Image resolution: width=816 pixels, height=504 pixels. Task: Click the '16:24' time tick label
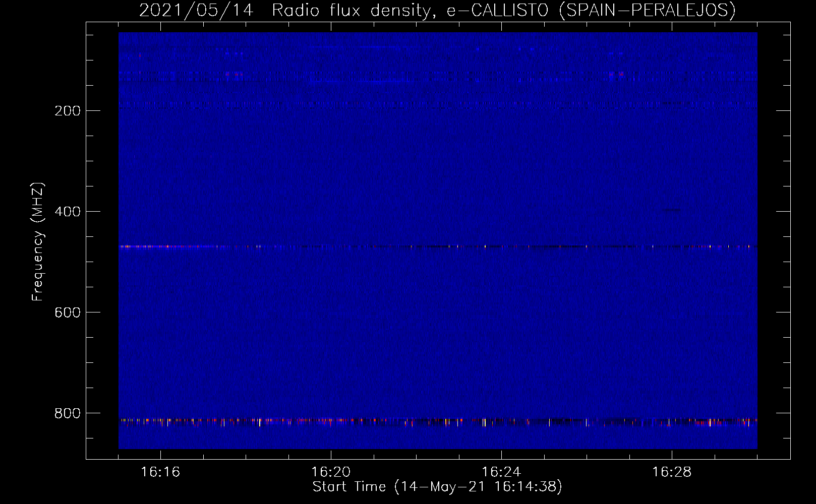(x=501, y=472)
